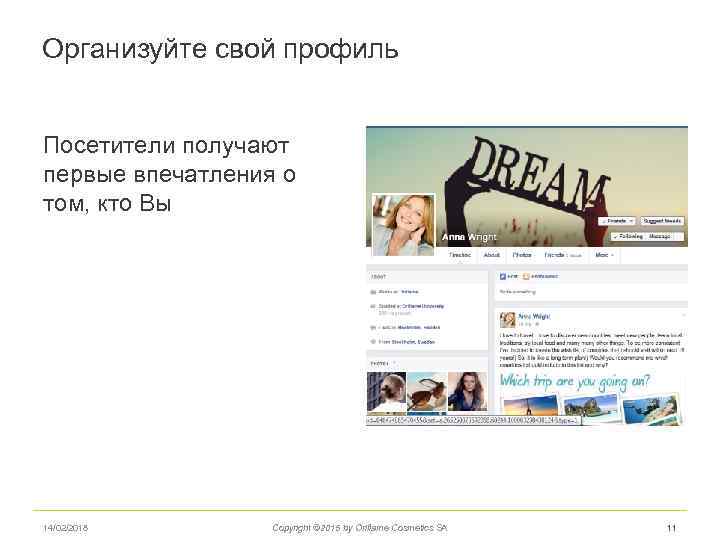Click the Write something input field

click(x=591, y=292)
